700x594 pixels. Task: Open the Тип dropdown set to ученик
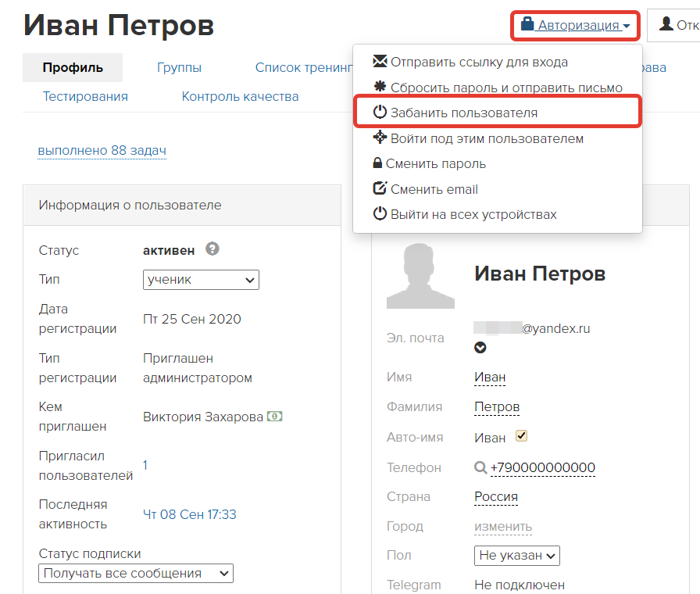(x=201, y=279)
